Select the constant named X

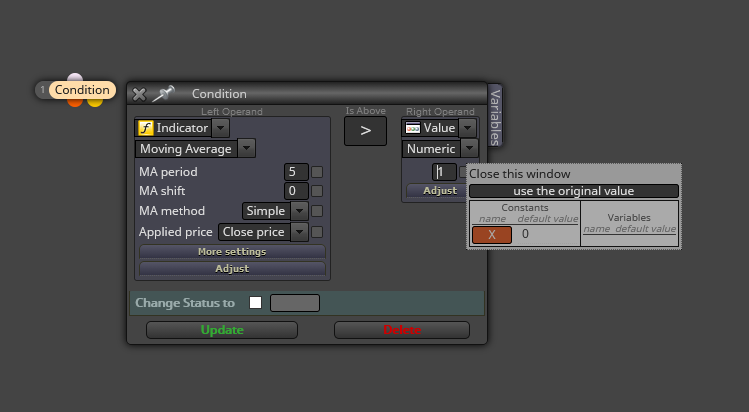(492, 235)
